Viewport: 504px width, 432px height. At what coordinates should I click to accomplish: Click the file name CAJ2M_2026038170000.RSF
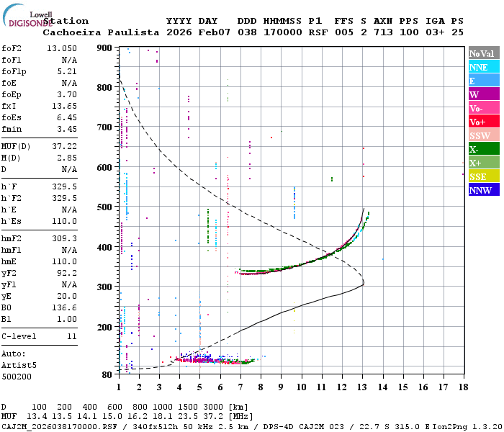59,427
